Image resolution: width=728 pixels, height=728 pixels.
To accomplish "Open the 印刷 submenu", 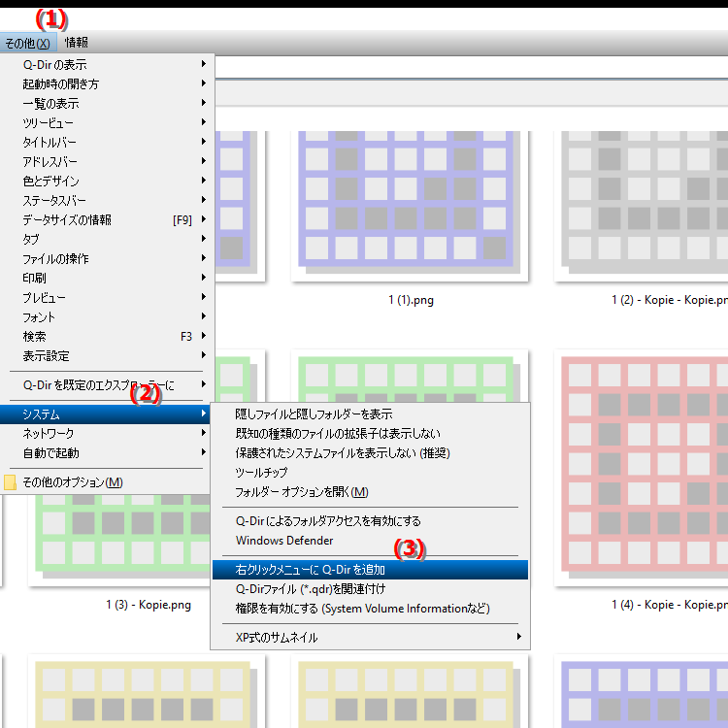I will (106, 279).
